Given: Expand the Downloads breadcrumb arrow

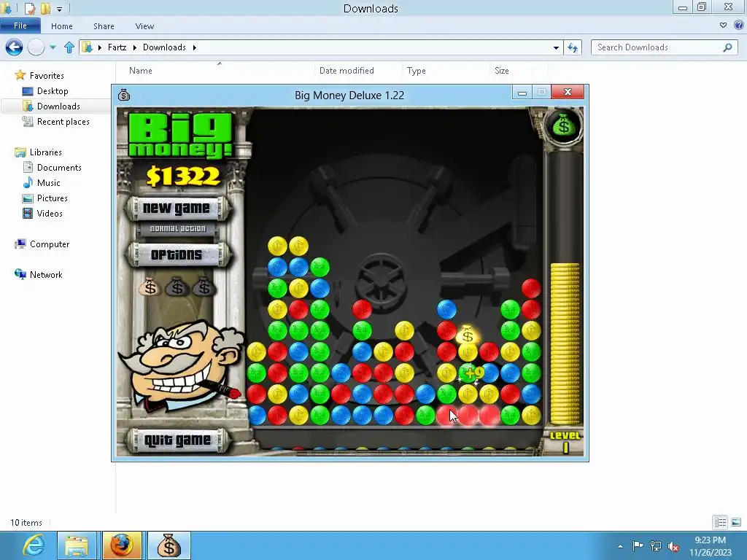Looking at the screenshot, I should (194, 47).
